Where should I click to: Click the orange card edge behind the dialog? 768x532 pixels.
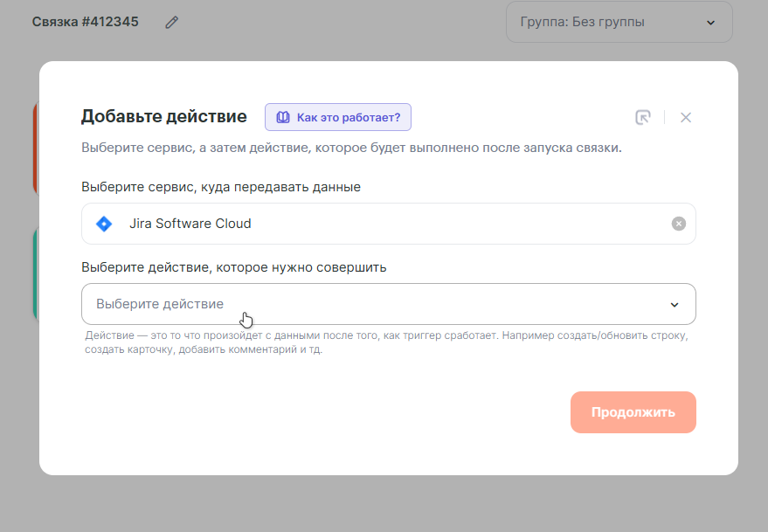coord(36,147)
